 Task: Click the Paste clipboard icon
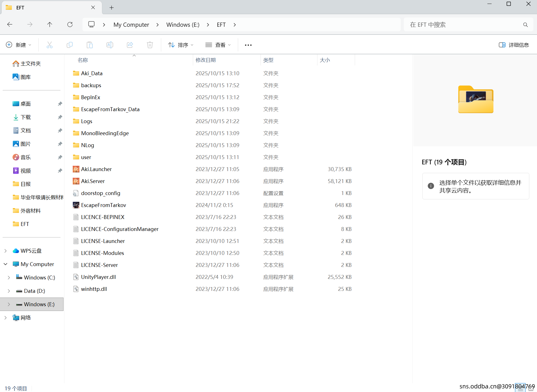pyautogui.click(x=90, y=45)
